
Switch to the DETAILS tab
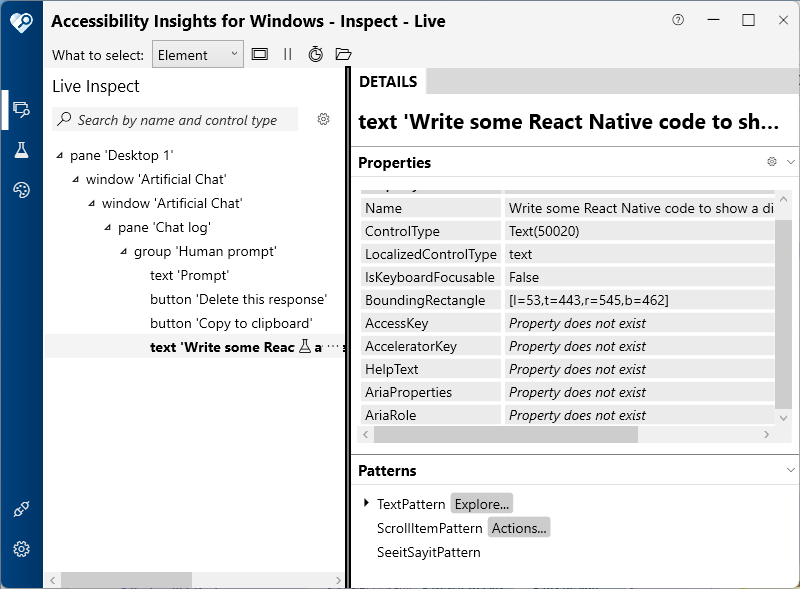388,82
